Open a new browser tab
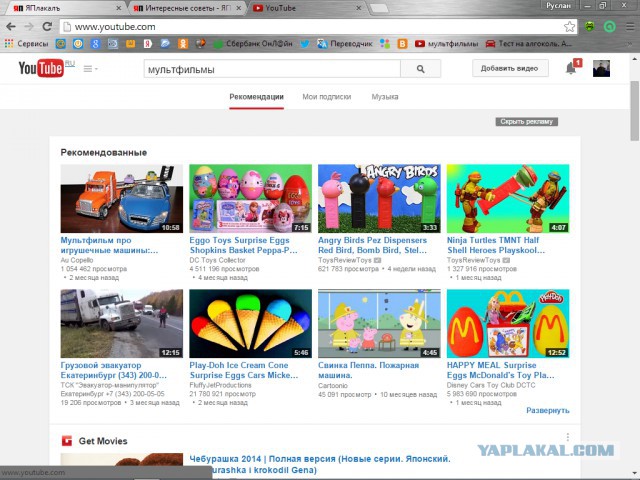 pos(378,8)
